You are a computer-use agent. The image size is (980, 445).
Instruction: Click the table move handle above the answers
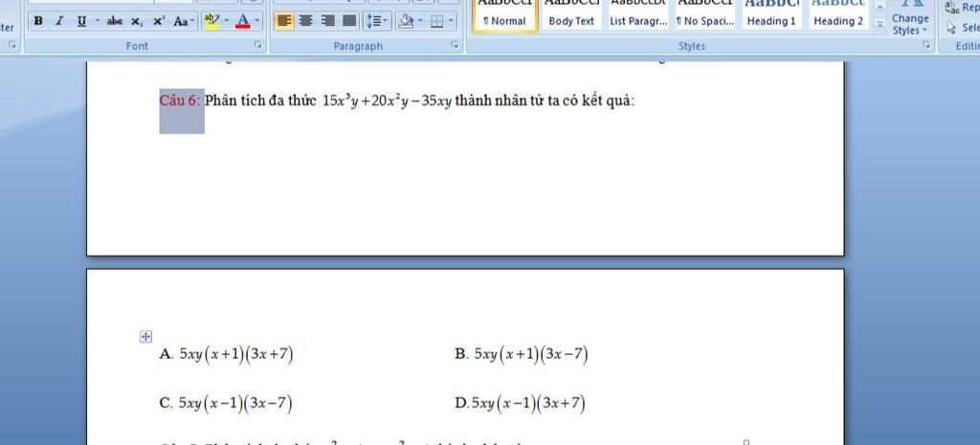pos(145,337)
